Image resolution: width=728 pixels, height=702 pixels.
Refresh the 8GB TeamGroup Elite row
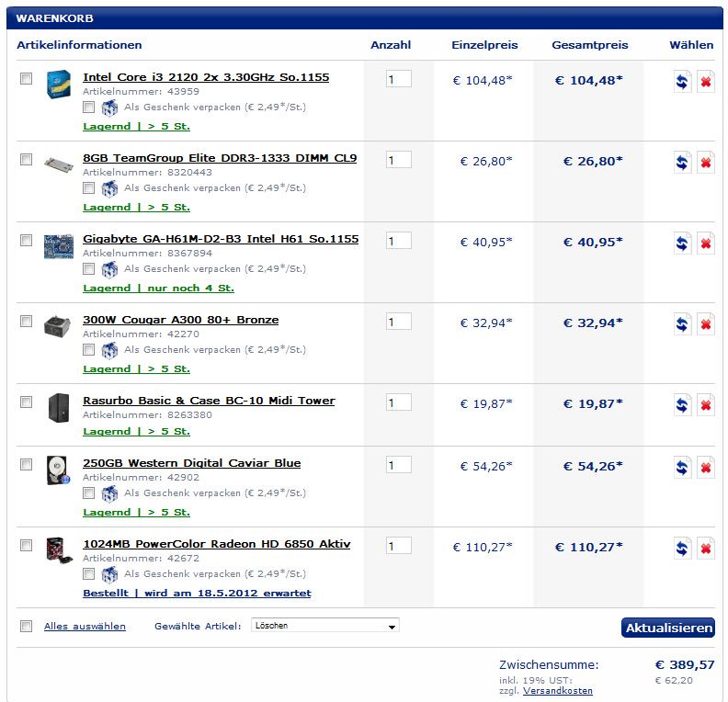pos(682,163)
